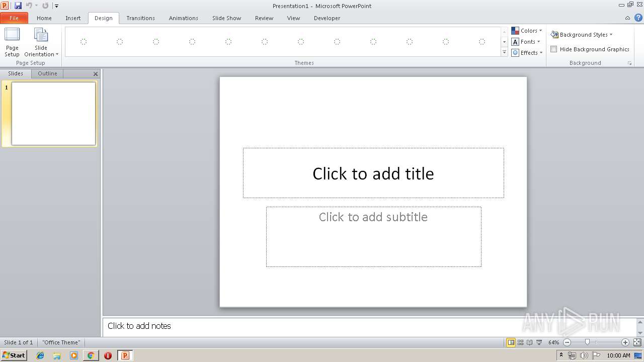Launch Google Chrome from the taskbar
The width and height of the screenshot is (644, 362).
click(91, 355)
